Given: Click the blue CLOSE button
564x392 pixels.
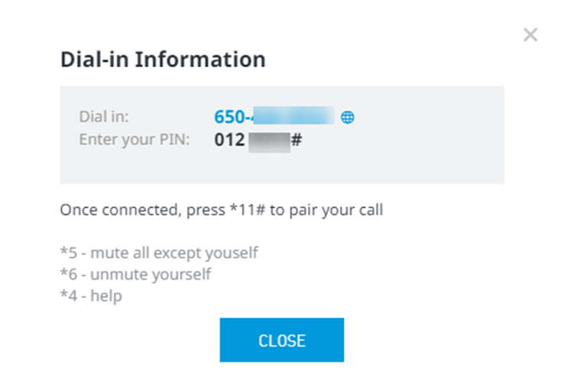Looking at the screenshot, I should (x=282, y=340).
